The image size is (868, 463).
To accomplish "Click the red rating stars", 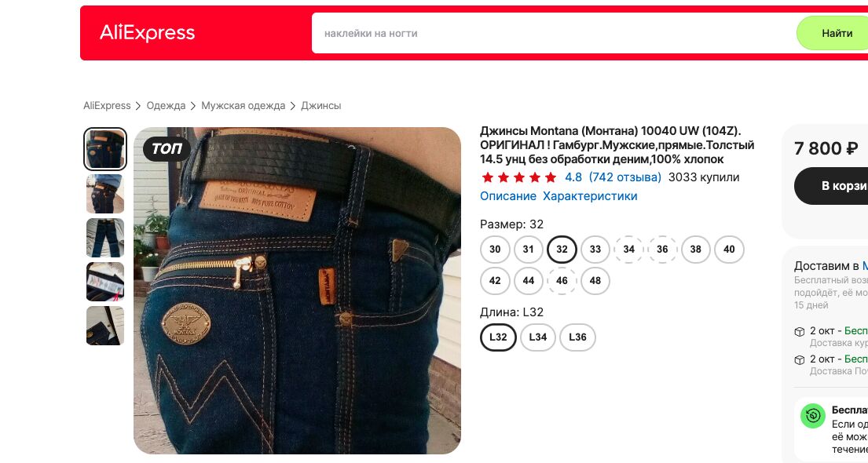I will (518, 177).
